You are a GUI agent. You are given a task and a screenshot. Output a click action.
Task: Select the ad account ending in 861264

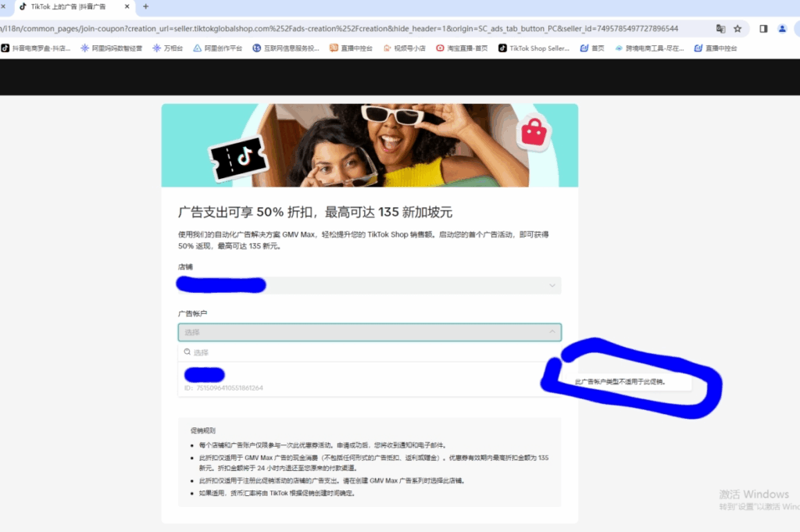click(x=312, y=378)
